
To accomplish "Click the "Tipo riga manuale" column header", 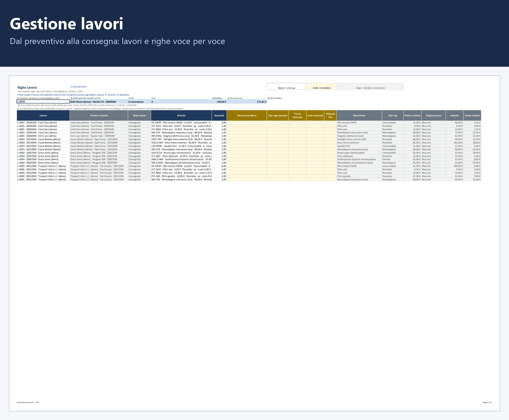I will 278,115.
